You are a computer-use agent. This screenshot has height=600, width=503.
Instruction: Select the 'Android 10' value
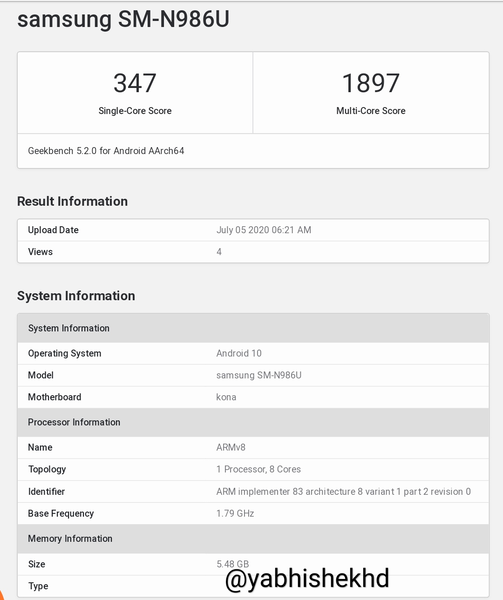coord(239,353)
